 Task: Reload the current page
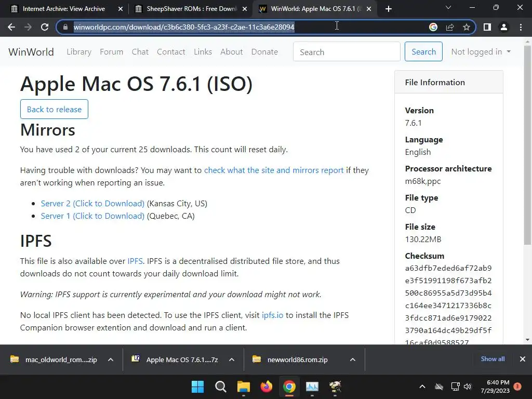coord(45,27)
